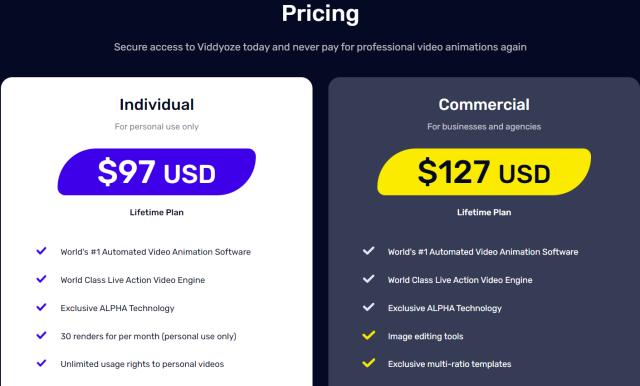Select the $97 USD Individual price button
Image resolution: width=640 pixels, height=386 pixels.
[x=157, y=172]
